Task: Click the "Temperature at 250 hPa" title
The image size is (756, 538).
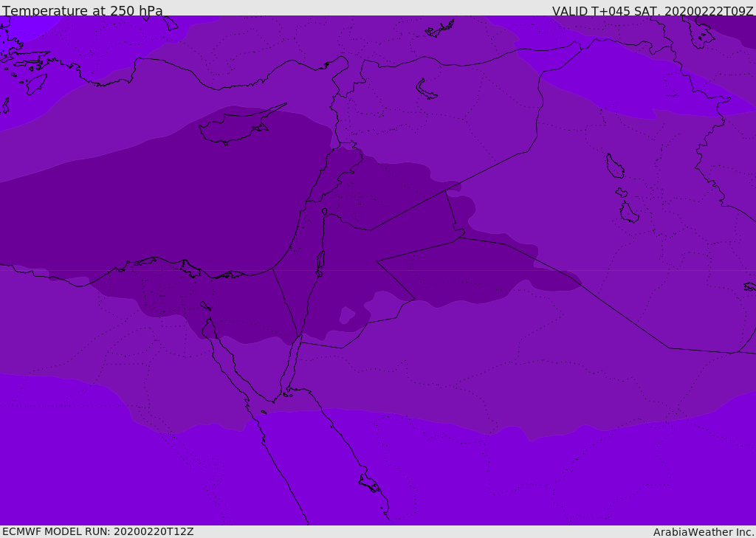Action: [x=83, y=11]
